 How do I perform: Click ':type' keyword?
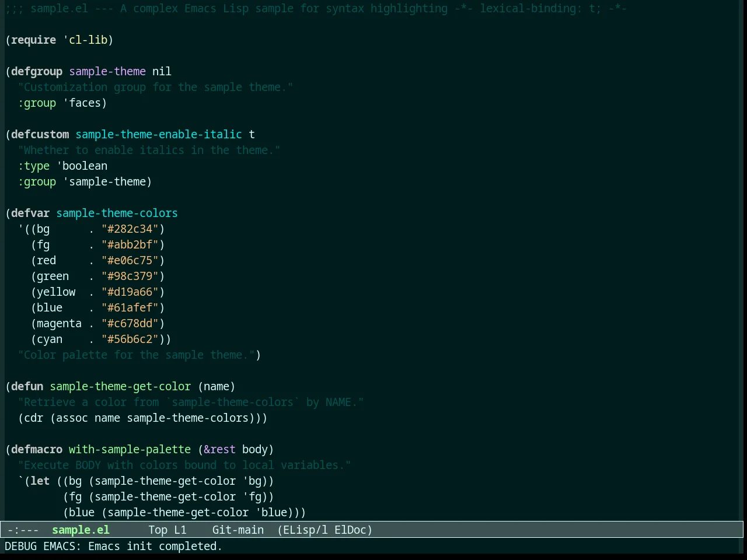click(33, 166)
